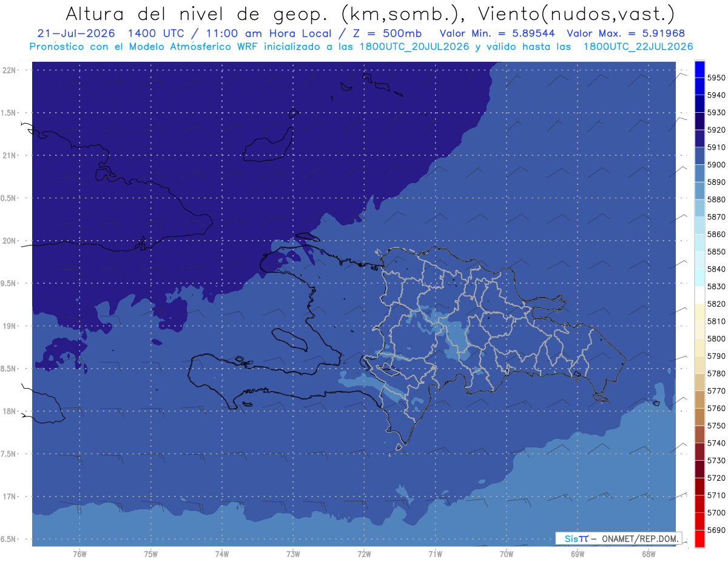The height and width of the screenshot is (562, 728).
Task: Click the '22N' latitude label
Action: 10,70
